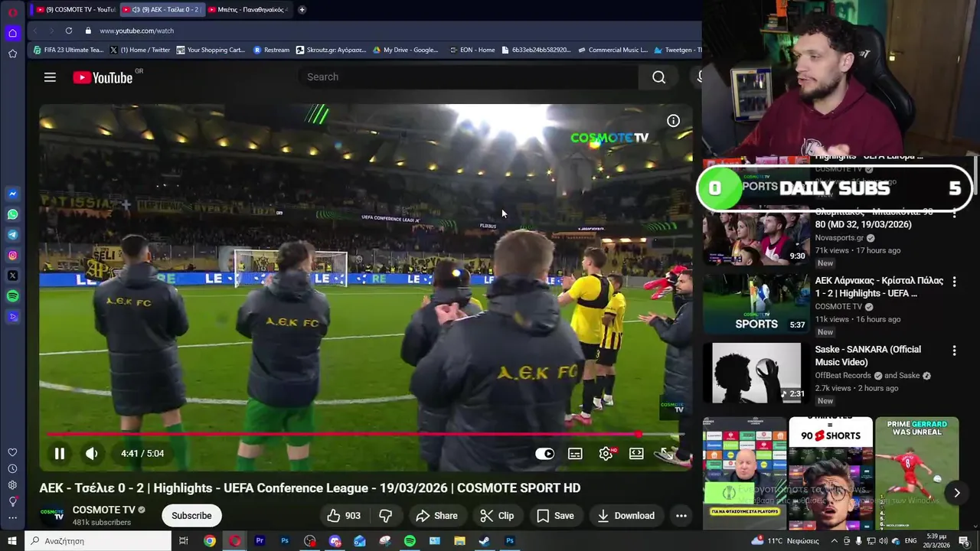Toggle the autoplay switch
This screenshot has width=980, height=551.
544,454
